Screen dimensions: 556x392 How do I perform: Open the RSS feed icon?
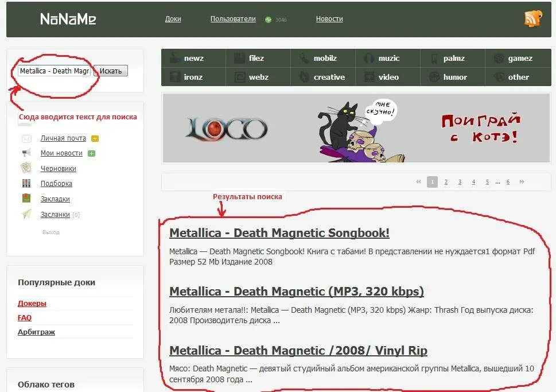point(533,18)
